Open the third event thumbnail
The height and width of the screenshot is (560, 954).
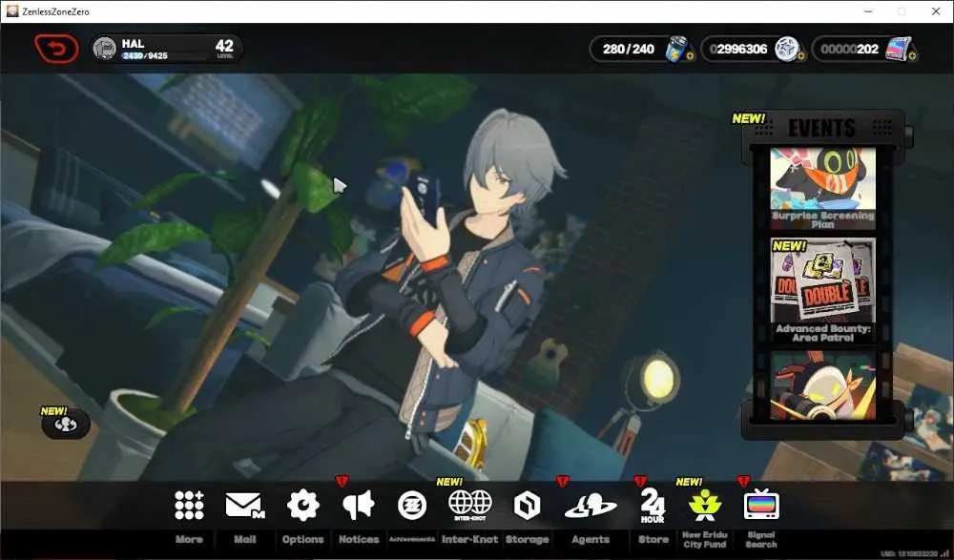click(x=822, y=386)
